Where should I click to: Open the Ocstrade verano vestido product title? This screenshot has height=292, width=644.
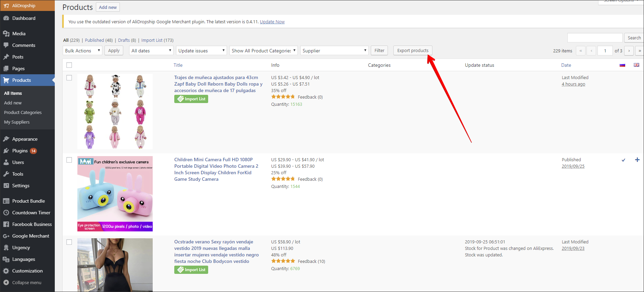click(x=216, y=252)
